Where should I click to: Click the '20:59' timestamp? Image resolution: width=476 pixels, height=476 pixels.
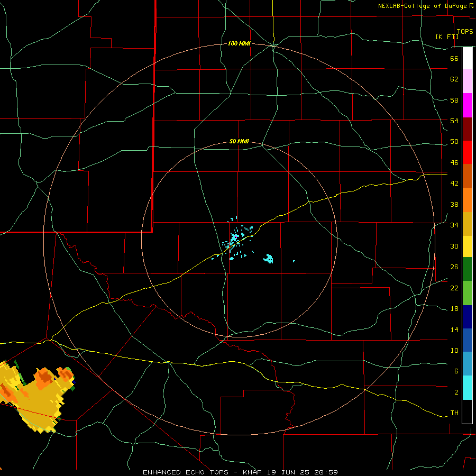point(326,472)
